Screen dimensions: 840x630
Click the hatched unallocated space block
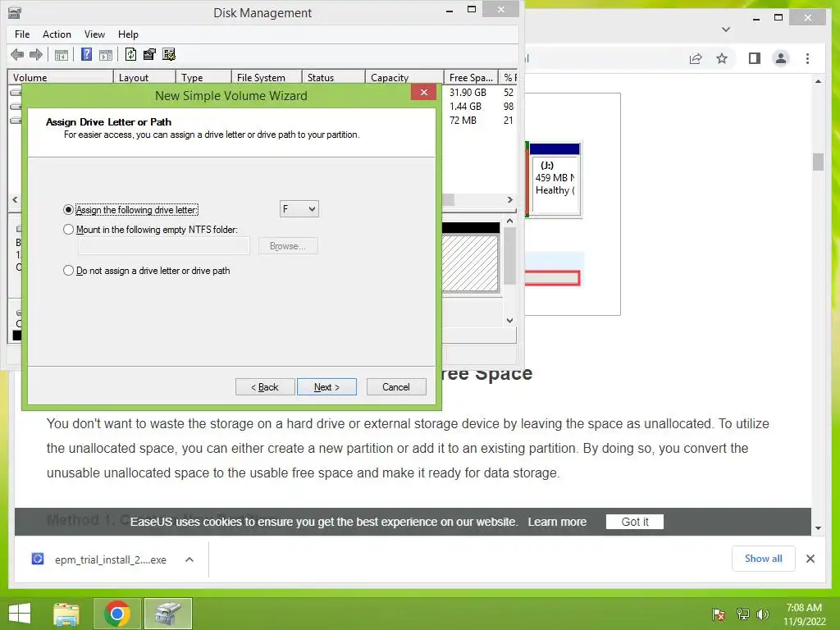[x=470, y=262]
